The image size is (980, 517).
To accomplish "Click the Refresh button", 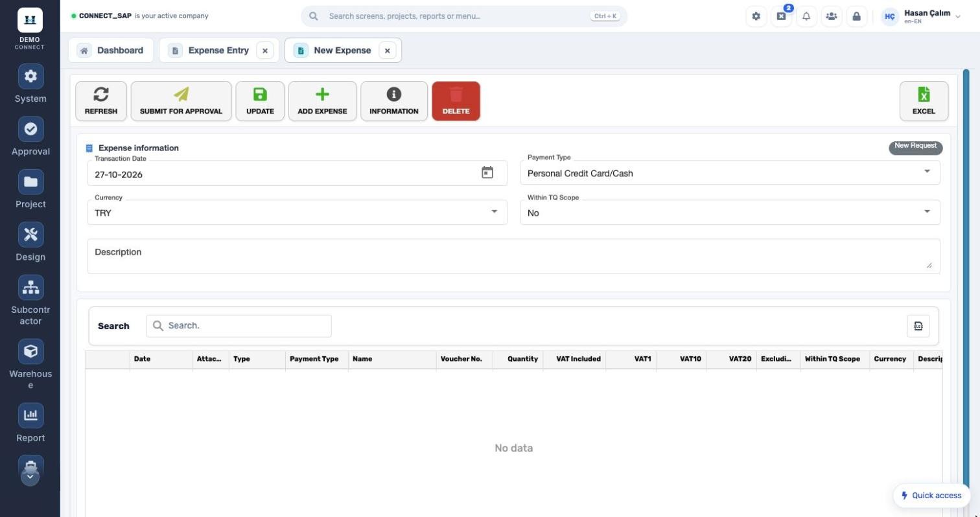I will tap(101, 101).
